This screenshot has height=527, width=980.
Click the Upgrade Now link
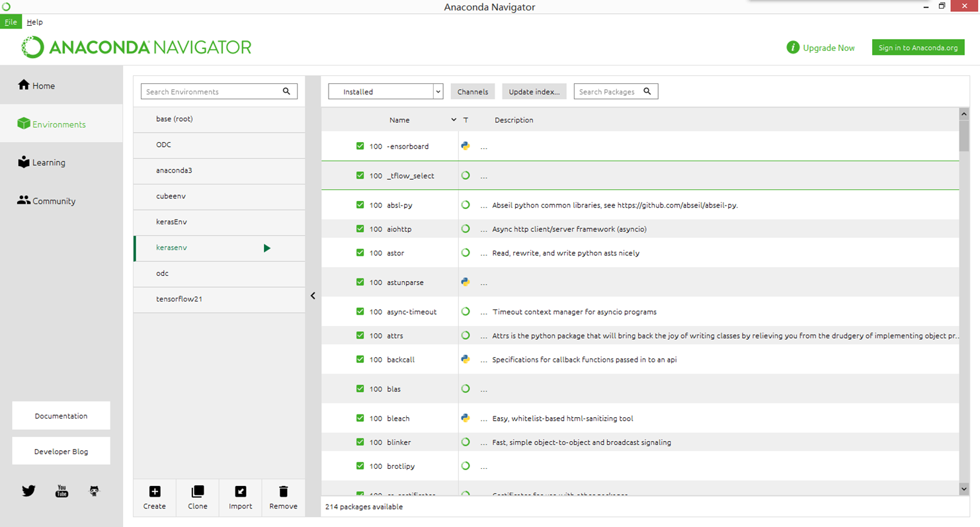(x=829, y=48)
